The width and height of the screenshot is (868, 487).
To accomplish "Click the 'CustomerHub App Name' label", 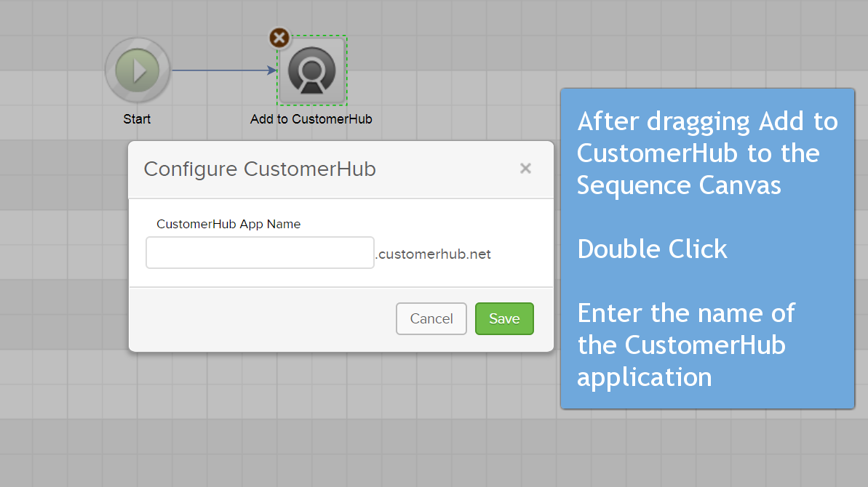I will pos(228,224).
